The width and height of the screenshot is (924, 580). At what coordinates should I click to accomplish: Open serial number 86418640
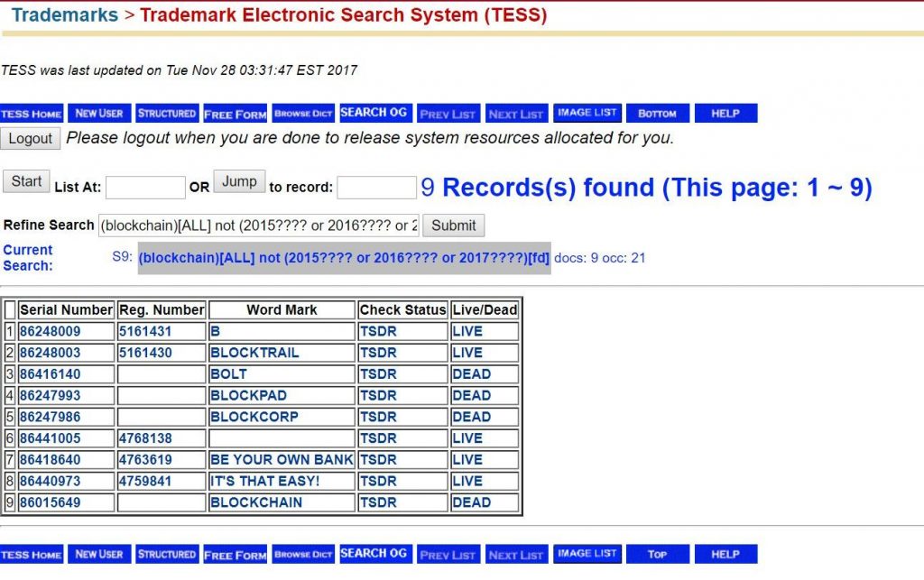tap(51, 460)
